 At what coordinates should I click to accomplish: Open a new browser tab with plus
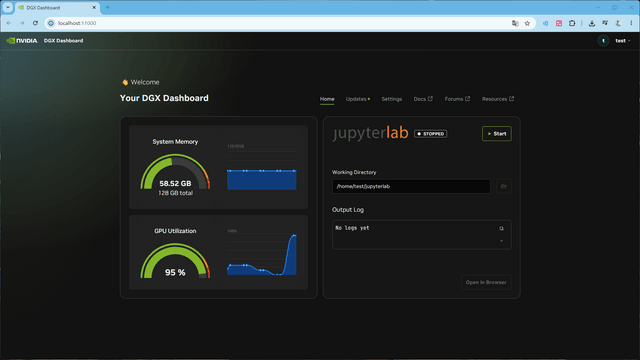[108, 7]
